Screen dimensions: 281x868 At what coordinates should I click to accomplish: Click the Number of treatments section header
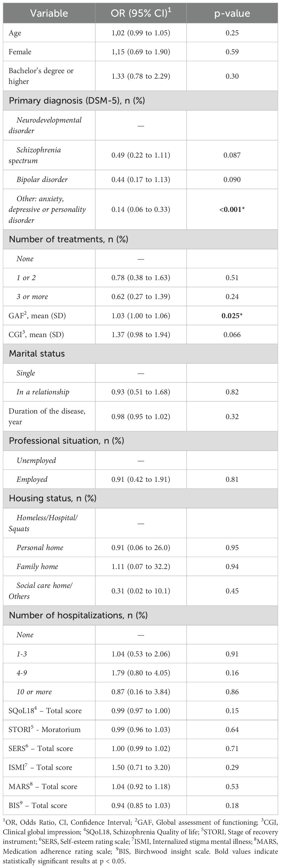[x=68, y=239]
